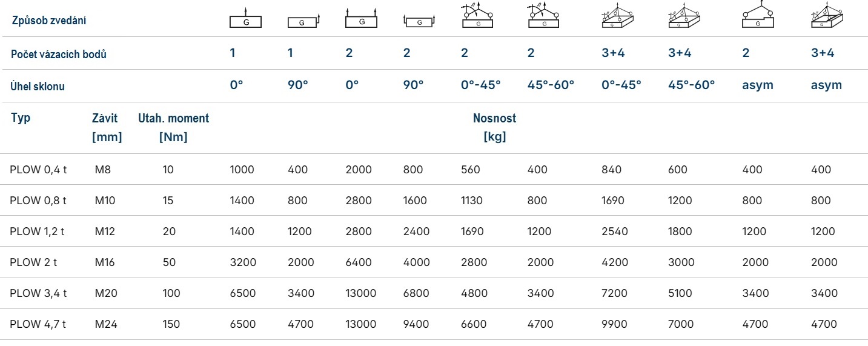Click the two-leg sling 45°-60° diagram
The height and width of the screenshot is (346, 868).
pos(545,16)
